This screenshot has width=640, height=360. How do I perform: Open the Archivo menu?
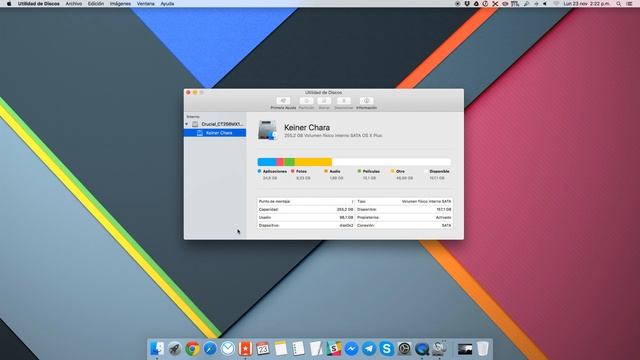73,4
